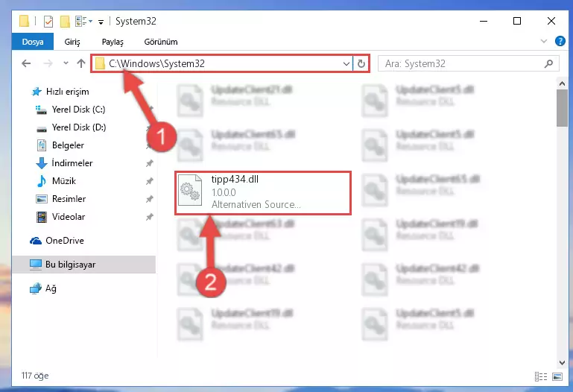Open recent locations dropdown arrow

coord(66,63)
